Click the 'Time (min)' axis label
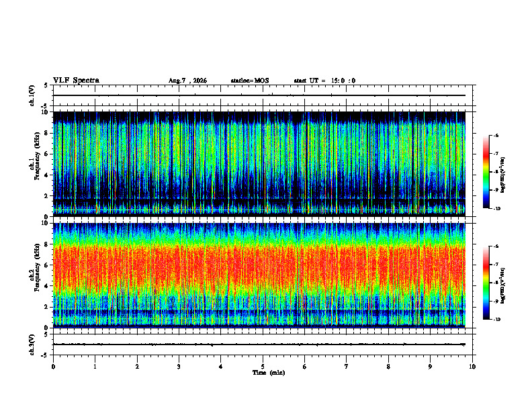This screenshot has width=532, height=411. click(x=269, y=373)
